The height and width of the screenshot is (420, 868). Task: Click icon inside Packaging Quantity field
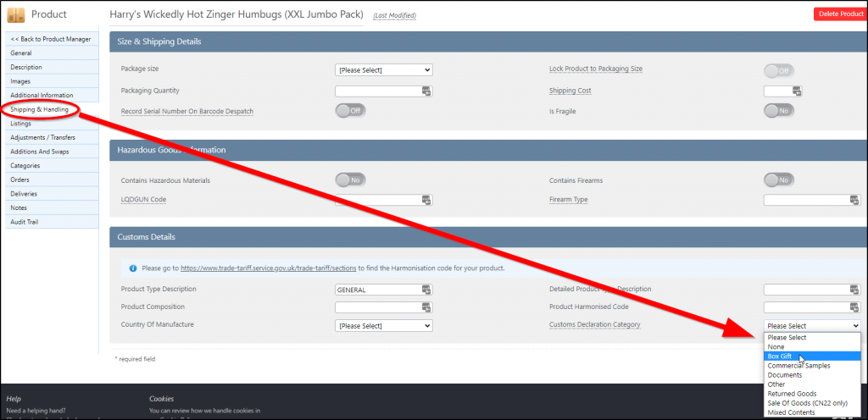point(426,91)
